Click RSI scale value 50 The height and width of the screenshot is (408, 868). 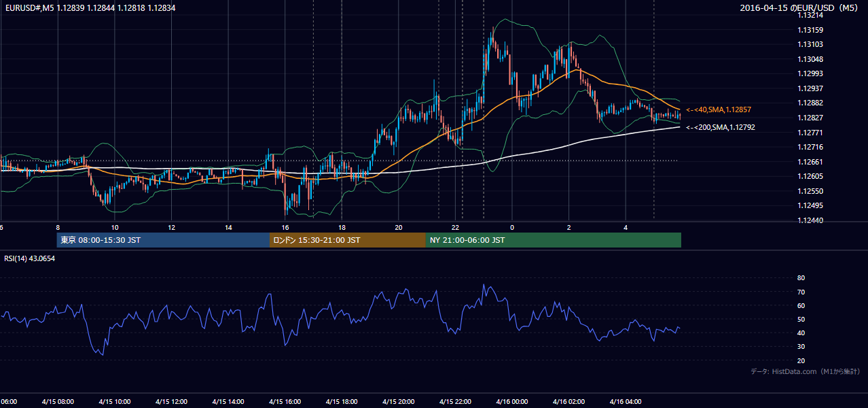pyautogui.click(x=801, y=319)
